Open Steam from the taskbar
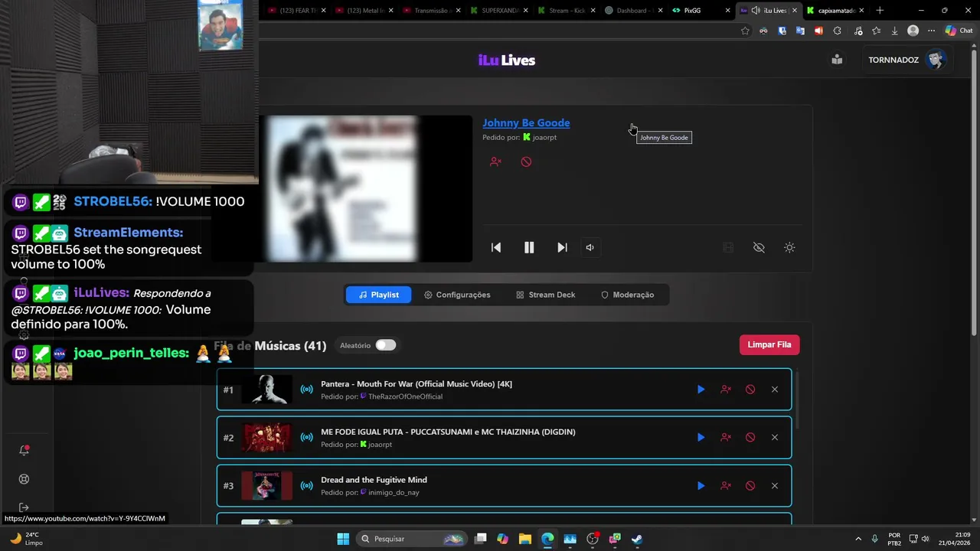 [637, 539]
